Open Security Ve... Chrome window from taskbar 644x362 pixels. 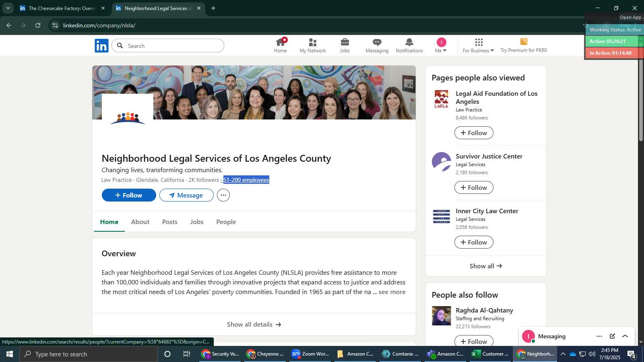coord(221,354)
